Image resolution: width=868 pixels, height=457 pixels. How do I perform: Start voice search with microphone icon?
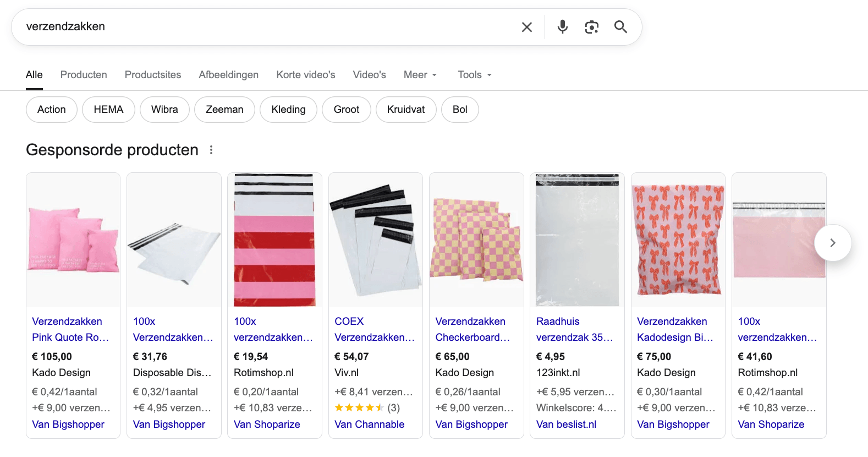point(562,27)
